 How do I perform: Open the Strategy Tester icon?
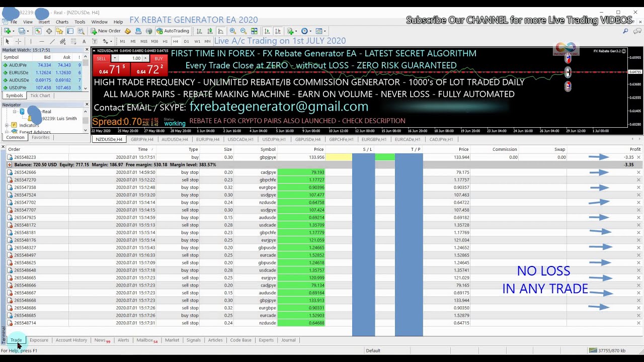[80, 31]
